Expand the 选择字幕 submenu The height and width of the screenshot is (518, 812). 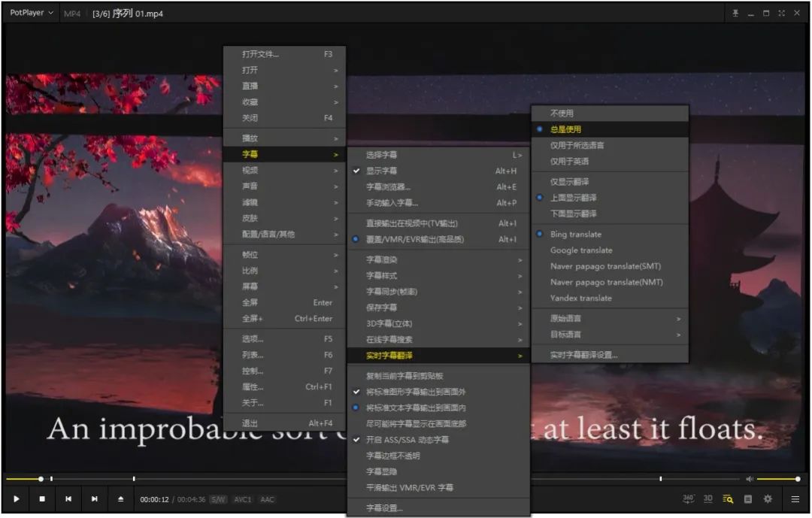tap(438, 154)
